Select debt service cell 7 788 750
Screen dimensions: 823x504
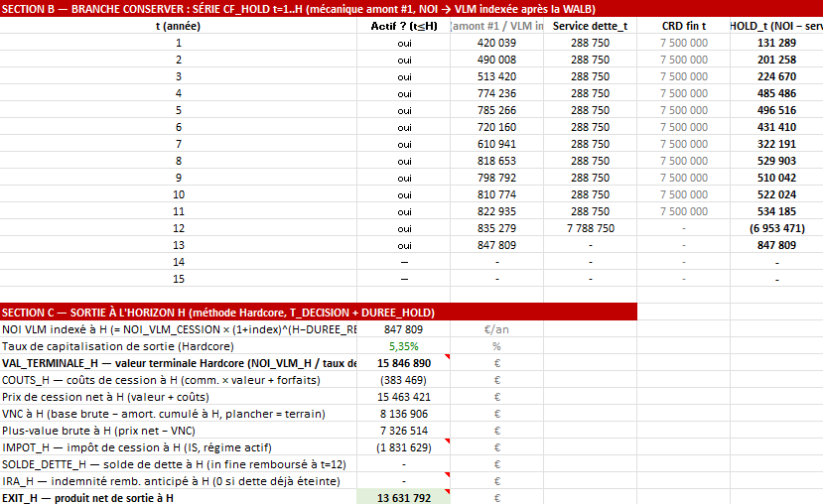pyautogui.click(x=590, y=228)
